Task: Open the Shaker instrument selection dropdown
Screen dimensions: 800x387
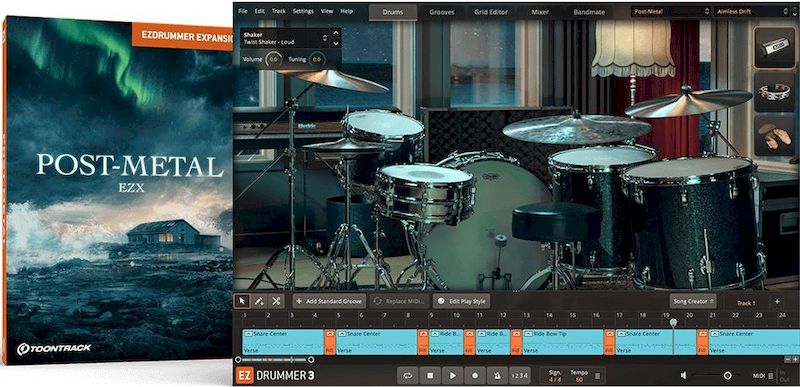Action: tap(285, 38)
